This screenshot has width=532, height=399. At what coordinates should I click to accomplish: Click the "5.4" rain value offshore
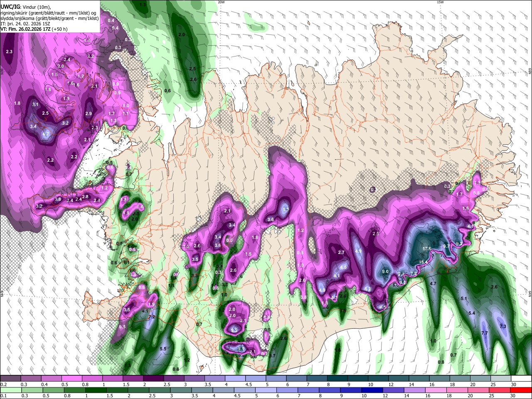(472, 313)
